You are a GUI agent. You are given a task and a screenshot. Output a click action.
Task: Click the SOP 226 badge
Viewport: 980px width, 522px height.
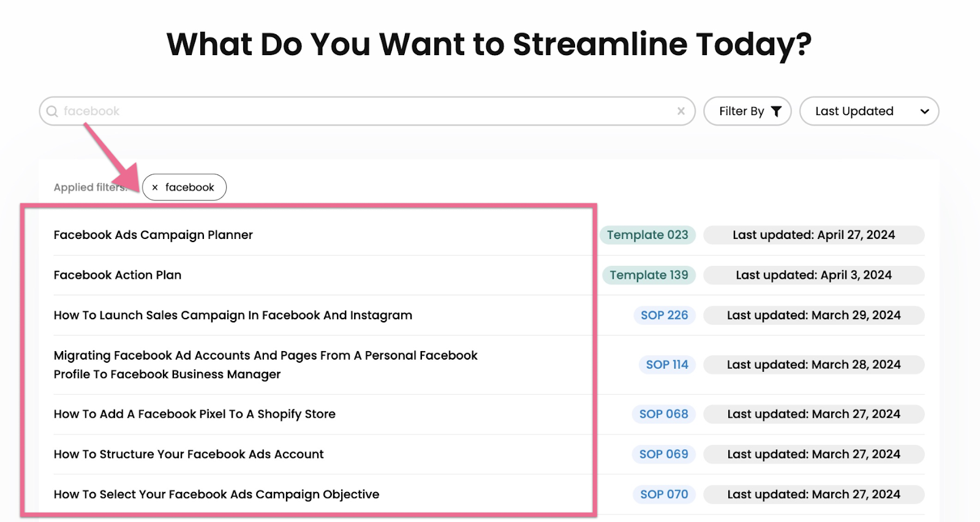[665, 315]
